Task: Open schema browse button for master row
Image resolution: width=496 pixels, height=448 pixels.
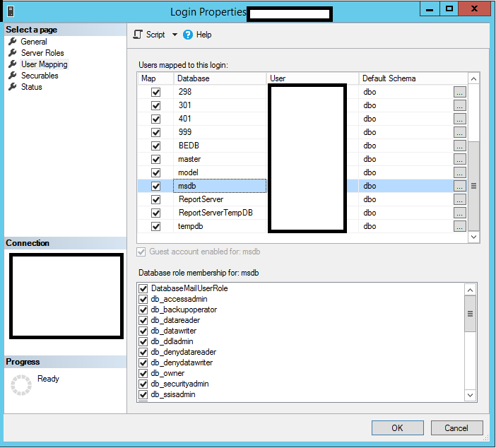Action: point(460,159)
